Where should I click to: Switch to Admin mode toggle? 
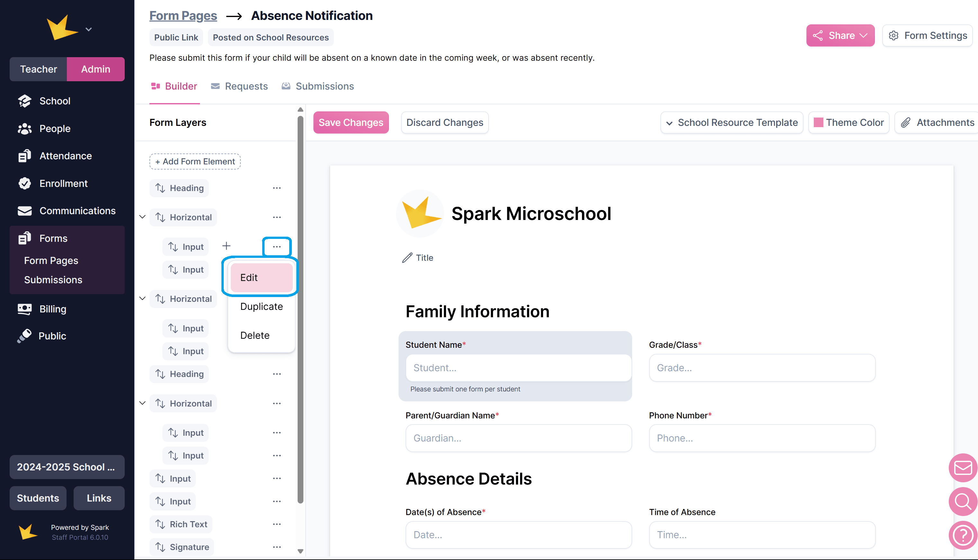(x=95, y=69)
